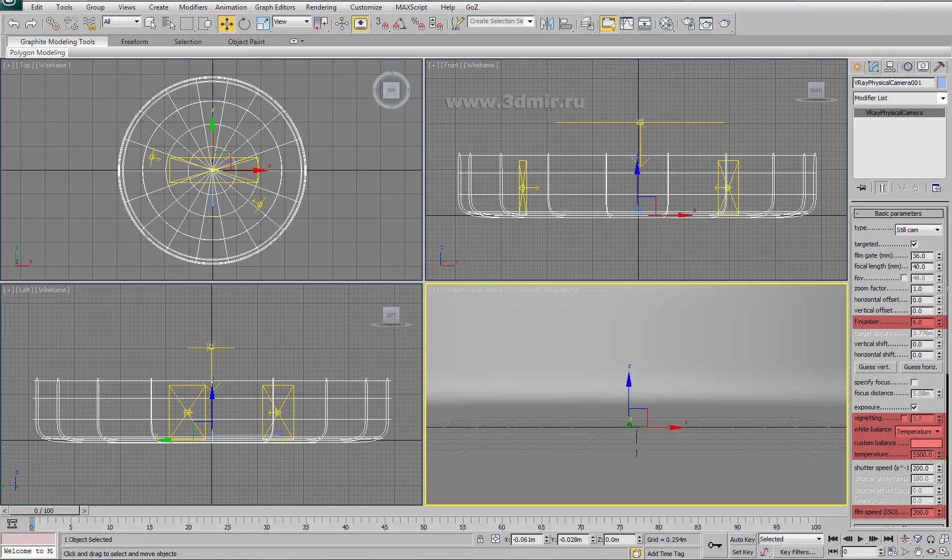Screen dimensions: 952x560
Task: Disable the exposure checkbox
Action: coord(914,407)
